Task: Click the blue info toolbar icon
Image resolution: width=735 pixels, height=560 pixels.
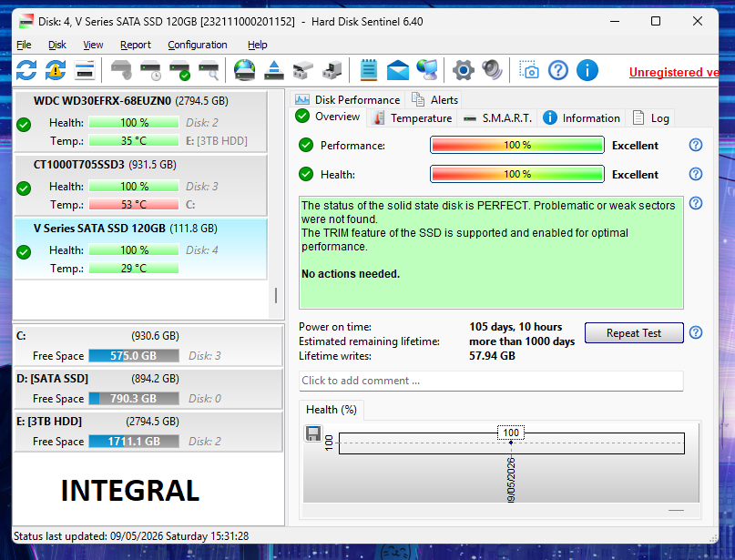Action: click(x=587, y=70)
